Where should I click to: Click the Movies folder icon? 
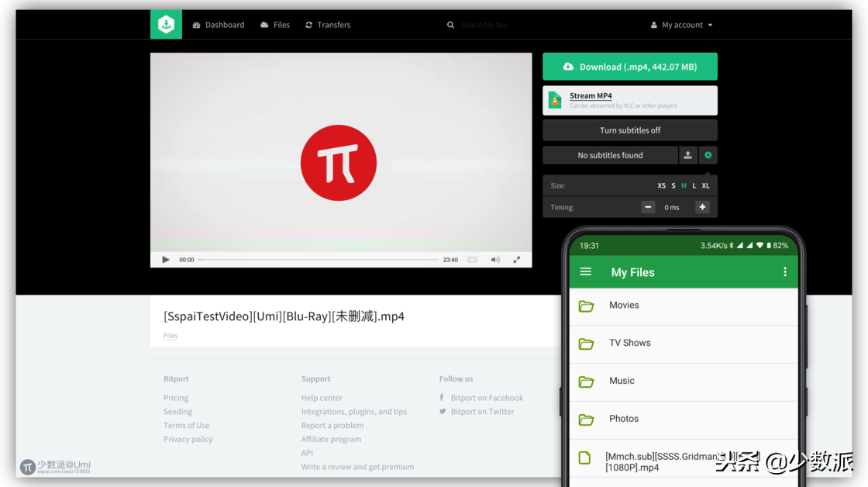pyautogui.click(x=586, y=306)
